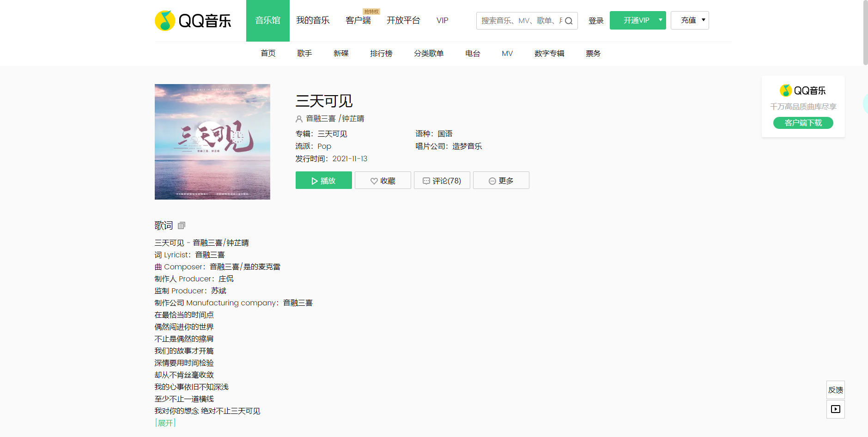
Task: Switch to 我的音乐 tab
Action: (x=313, y=20)
